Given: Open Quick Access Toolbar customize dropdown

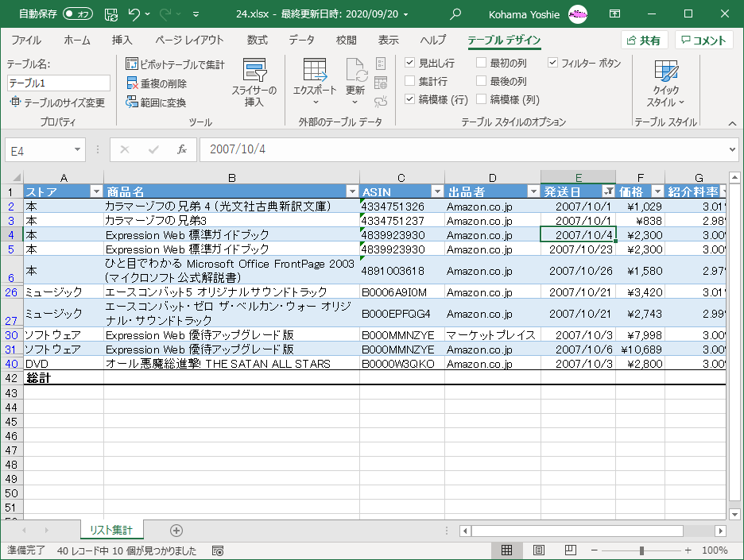Looking at the screenshot, I should [196, 15].
